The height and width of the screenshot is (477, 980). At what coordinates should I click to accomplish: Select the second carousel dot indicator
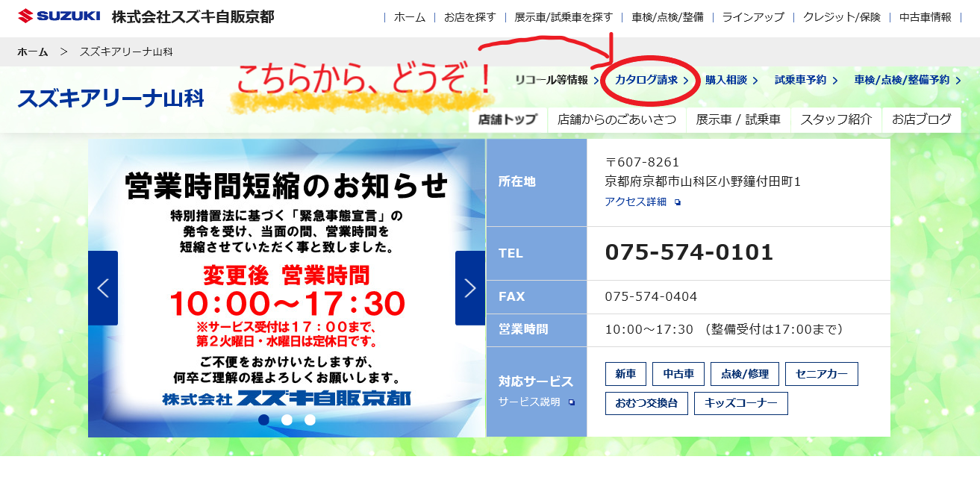pyautogui.click(x=287, y=420)
